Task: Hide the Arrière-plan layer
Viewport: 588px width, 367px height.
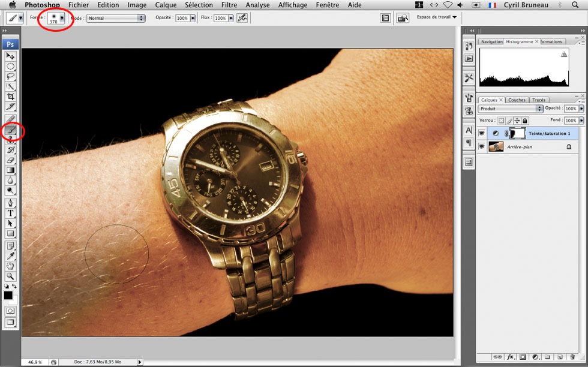Action: [482, 146]
